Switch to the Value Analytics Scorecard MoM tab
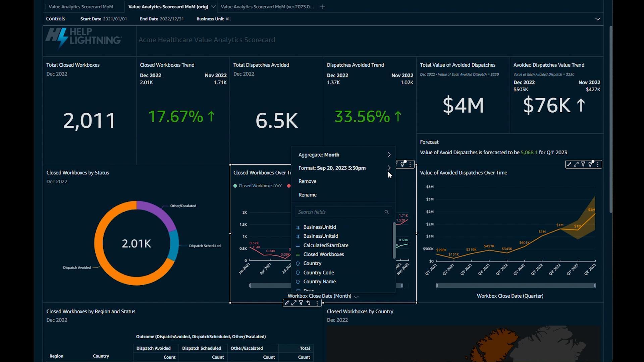Screen dimensions: 644x362 [81, 7]
